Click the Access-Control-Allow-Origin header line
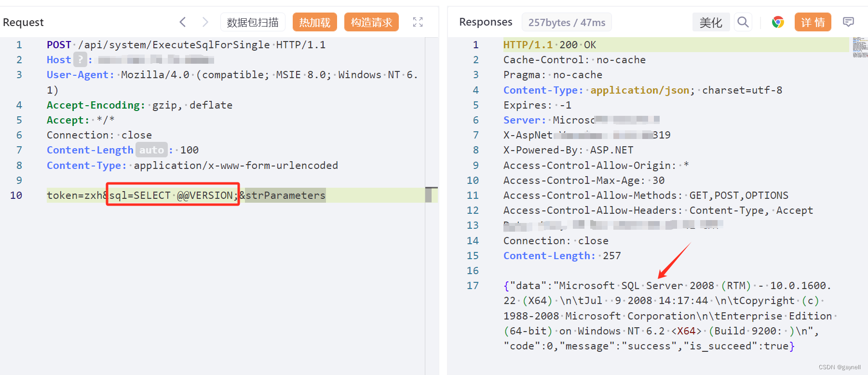The image size is (868, 375). 596,166
